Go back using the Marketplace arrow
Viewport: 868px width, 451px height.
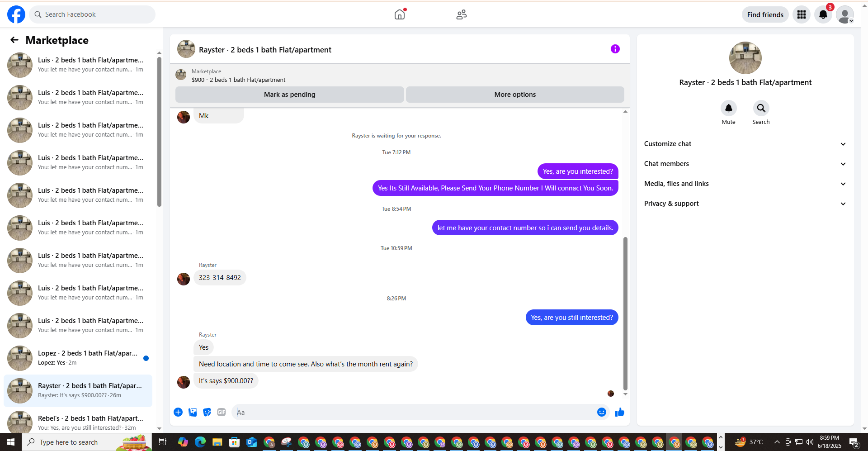tap(14, 40)
